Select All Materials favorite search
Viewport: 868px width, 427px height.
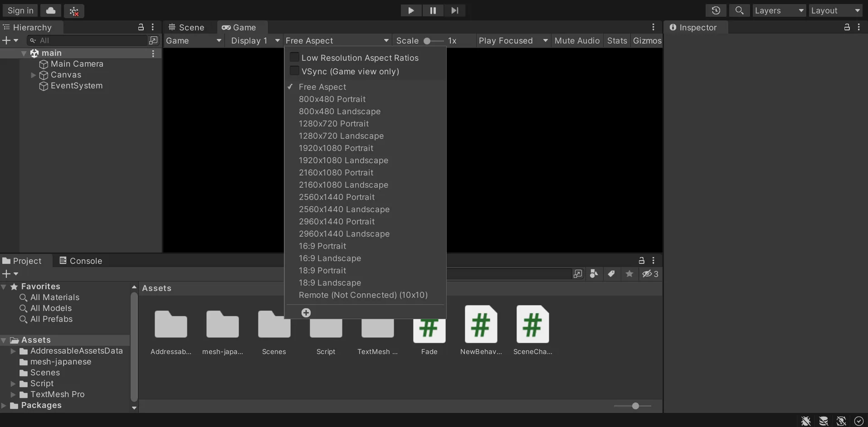tap(55, 297)
